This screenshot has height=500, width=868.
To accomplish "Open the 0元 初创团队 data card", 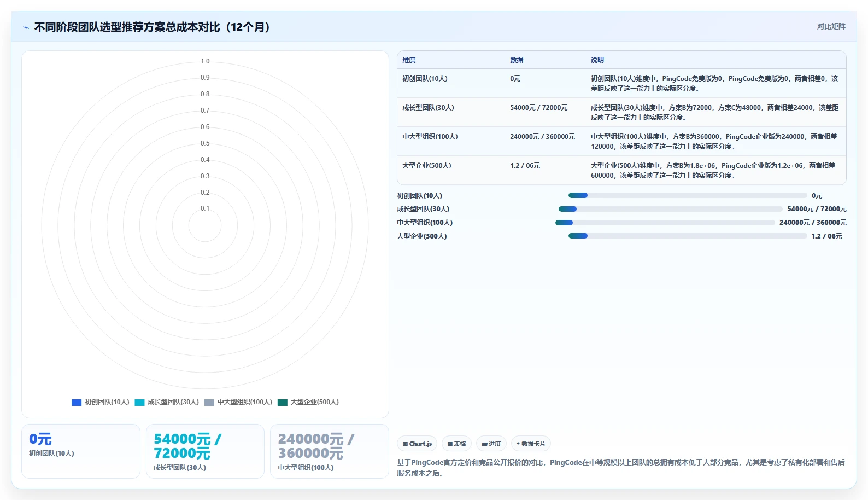I will pyautogui.click(x=81, y=451).
